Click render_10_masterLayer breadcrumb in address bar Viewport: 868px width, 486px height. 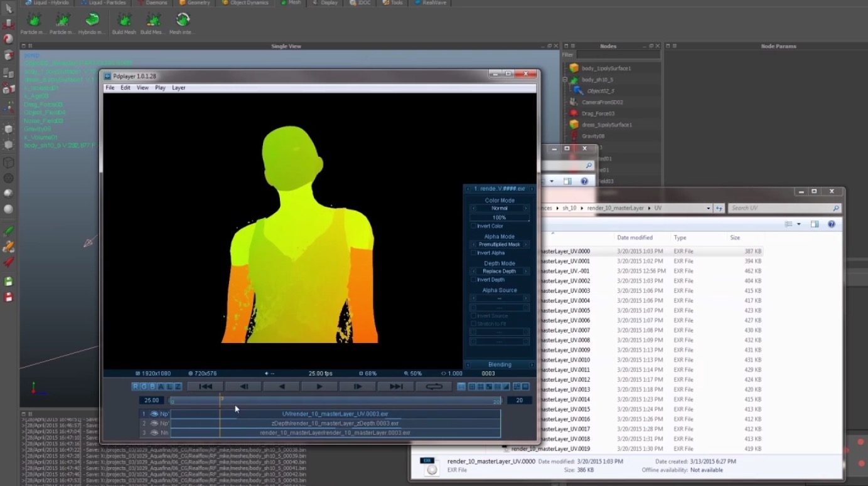tap(615, 208)
